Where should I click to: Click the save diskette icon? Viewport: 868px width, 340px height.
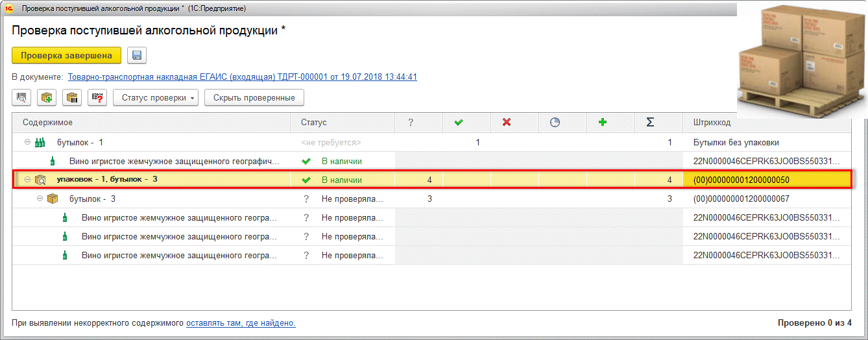point(137,55)
